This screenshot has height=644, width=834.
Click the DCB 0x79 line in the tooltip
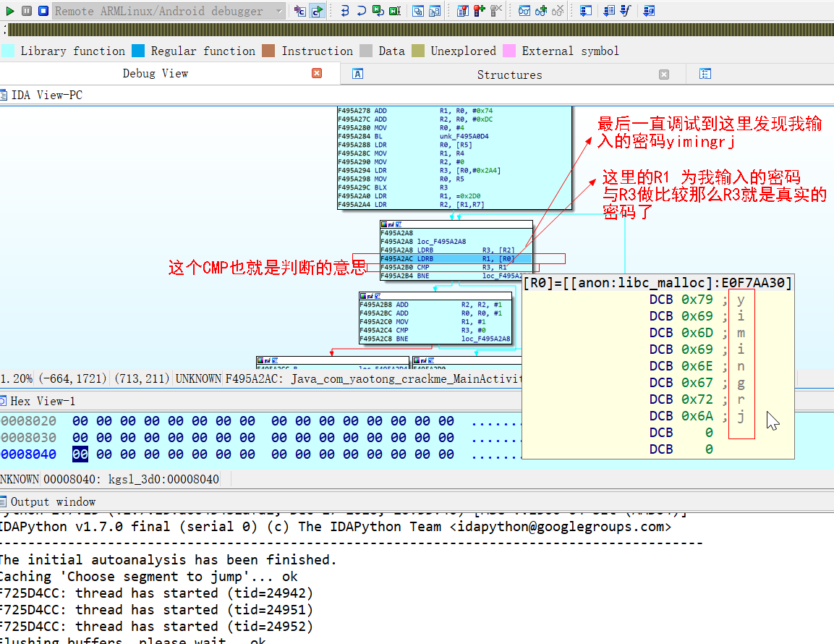(x=697, y=300)
